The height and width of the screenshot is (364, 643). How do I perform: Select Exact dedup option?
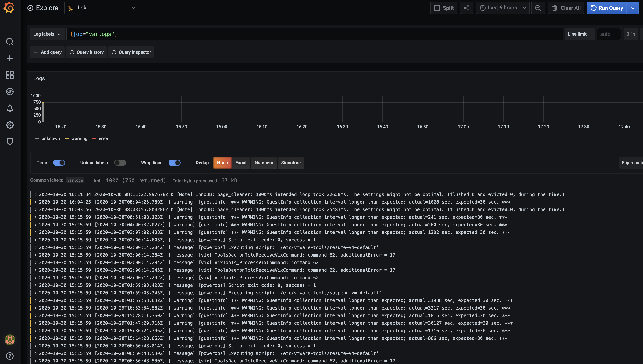tap(241, 163)
